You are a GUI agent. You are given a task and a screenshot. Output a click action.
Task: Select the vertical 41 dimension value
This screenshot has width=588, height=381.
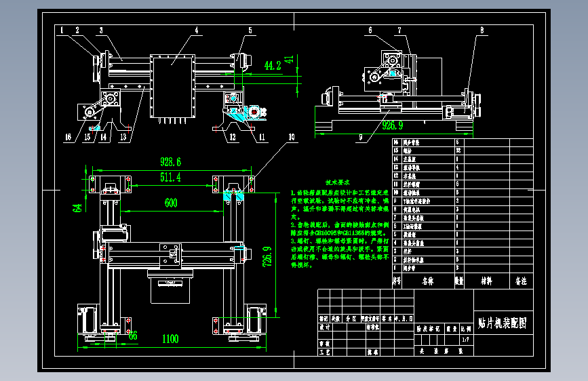[289, 60]
